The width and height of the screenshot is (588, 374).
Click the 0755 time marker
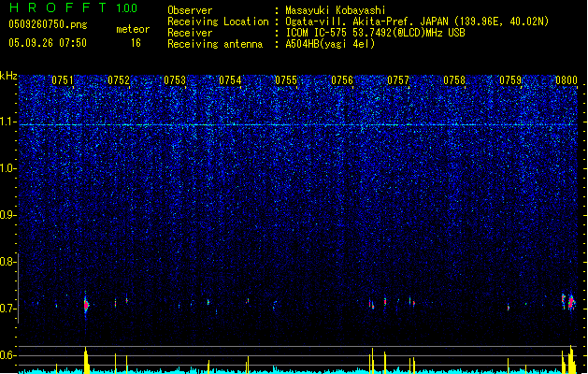[286, 80]
